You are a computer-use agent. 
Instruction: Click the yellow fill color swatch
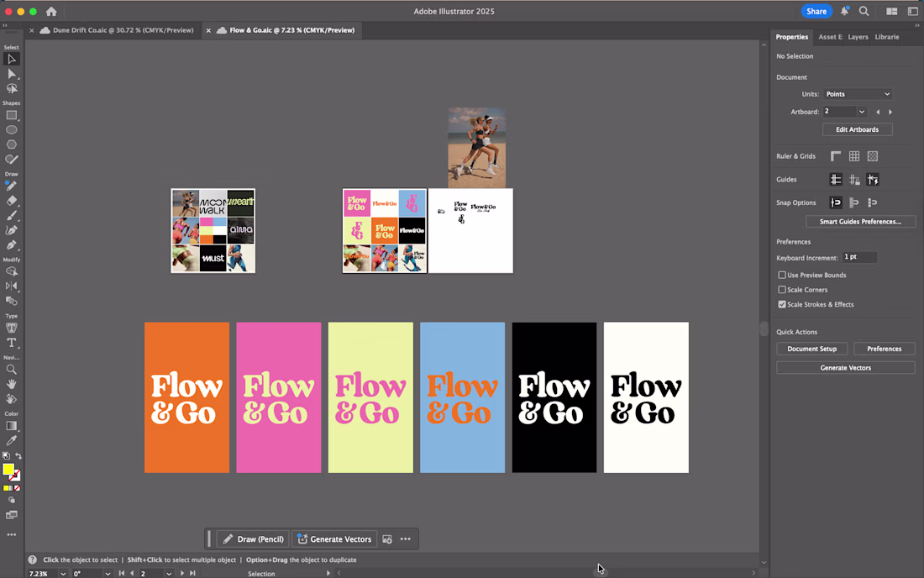(8, 469)
